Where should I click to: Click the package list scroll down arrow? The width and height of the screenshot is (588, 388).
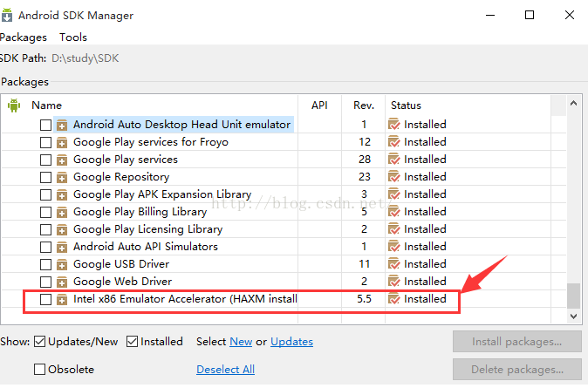573,316
